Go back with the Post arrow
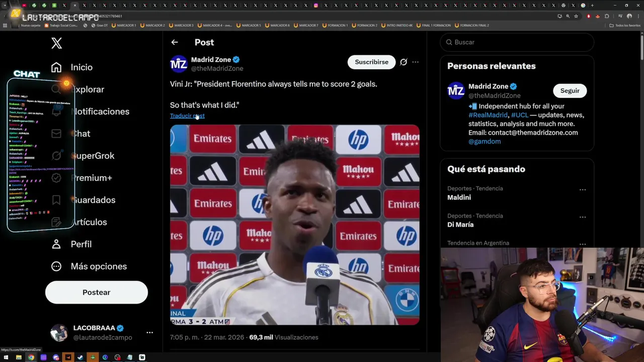 [175, 42]
